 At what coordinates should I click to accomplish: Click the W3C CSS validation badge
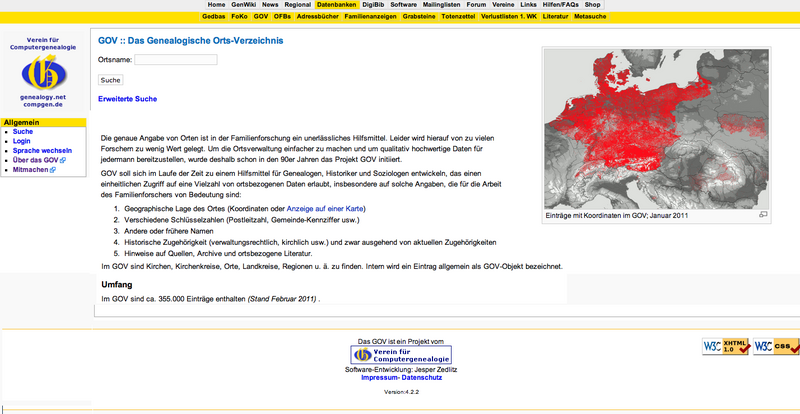[775, 347]
